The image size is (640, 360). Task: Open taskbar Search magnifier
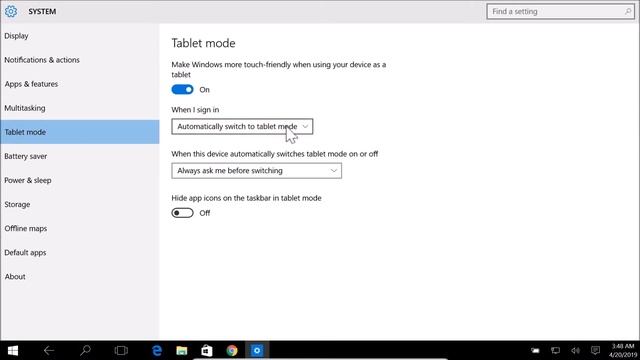tap(85, 351)
